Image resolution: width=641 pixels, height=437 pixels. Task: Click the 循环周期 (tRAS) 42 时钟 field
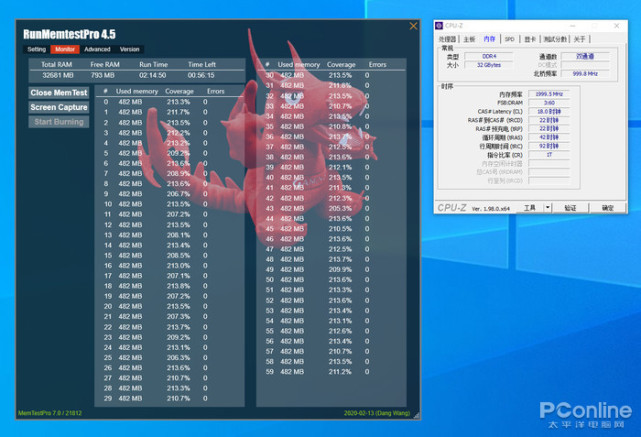[549, 137]
